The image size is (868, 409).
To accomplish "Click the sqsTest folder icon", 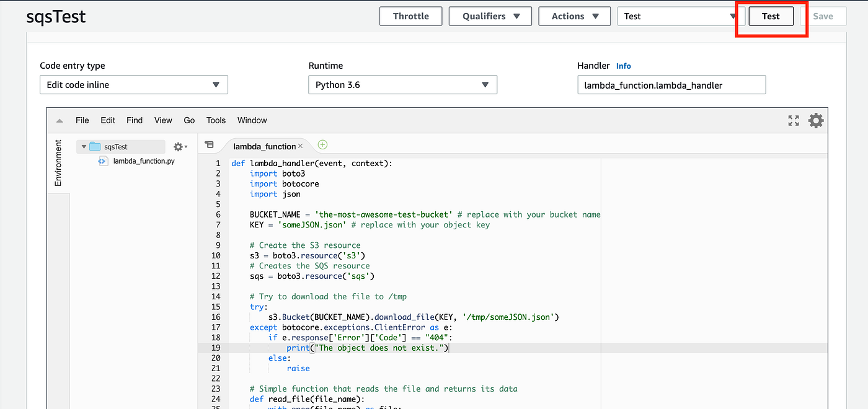I will pyautogui.click(x=95, y=147).
